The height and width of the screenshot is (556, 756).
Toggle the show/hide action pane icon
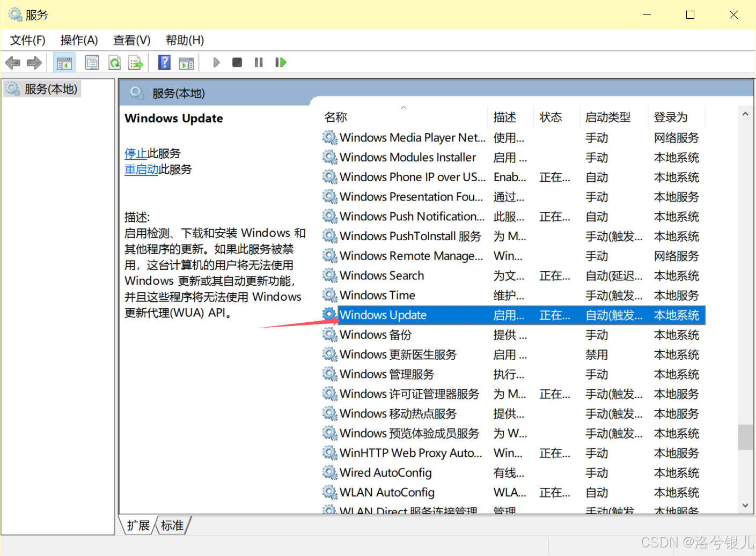tap(186, 63)
